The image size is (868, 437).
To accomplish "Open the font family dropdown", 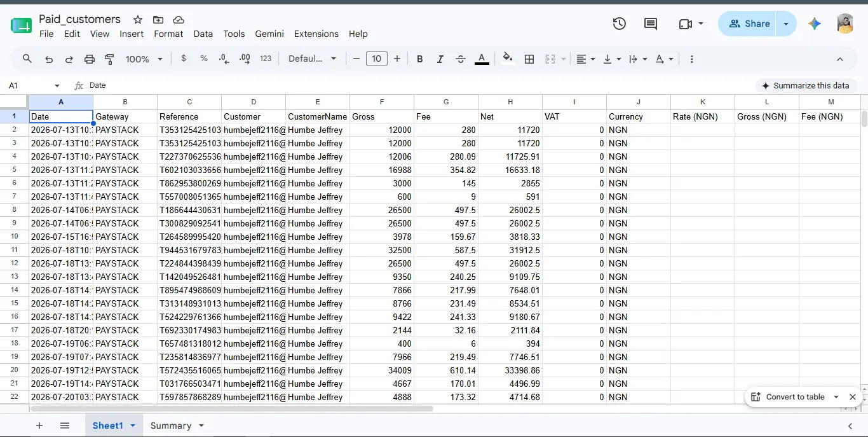I will [x=312, y=59].
